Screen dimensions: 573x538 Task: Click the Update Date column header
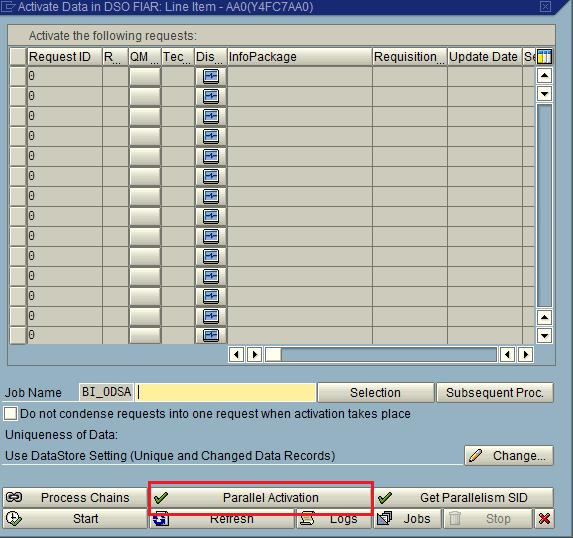coord(485,57)
